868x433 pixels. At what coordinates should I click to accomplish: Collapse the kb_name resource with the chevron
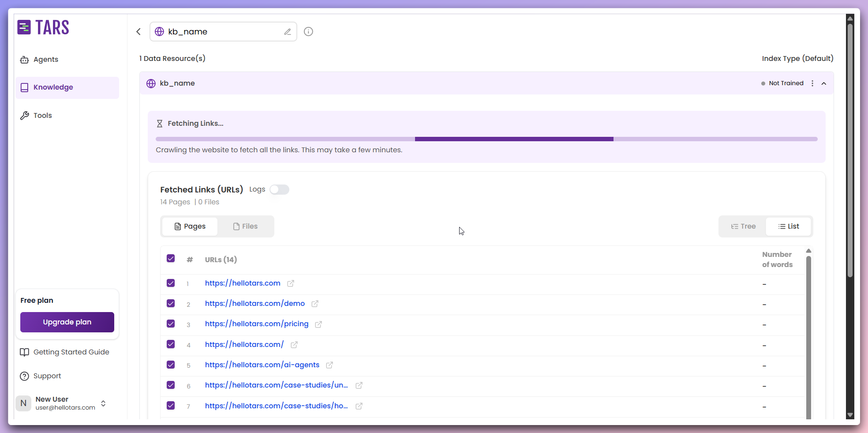(824, 83)
